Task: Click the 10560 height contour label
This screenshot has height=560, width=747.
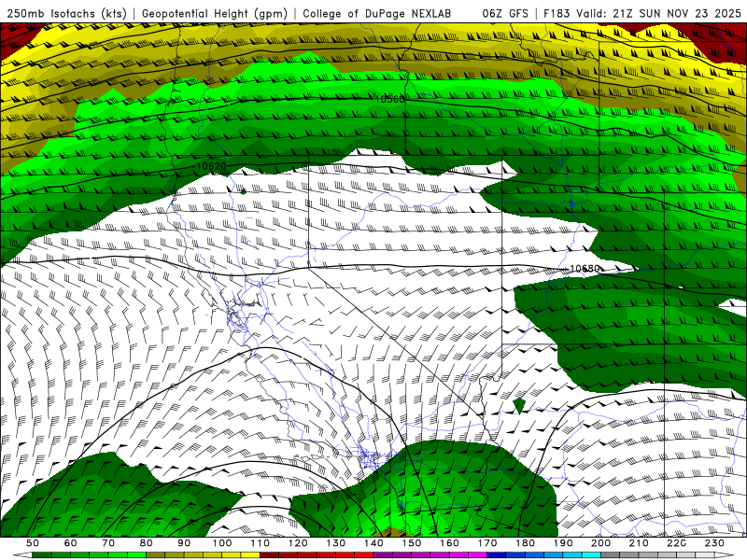Action: click(x=389, y=99)
